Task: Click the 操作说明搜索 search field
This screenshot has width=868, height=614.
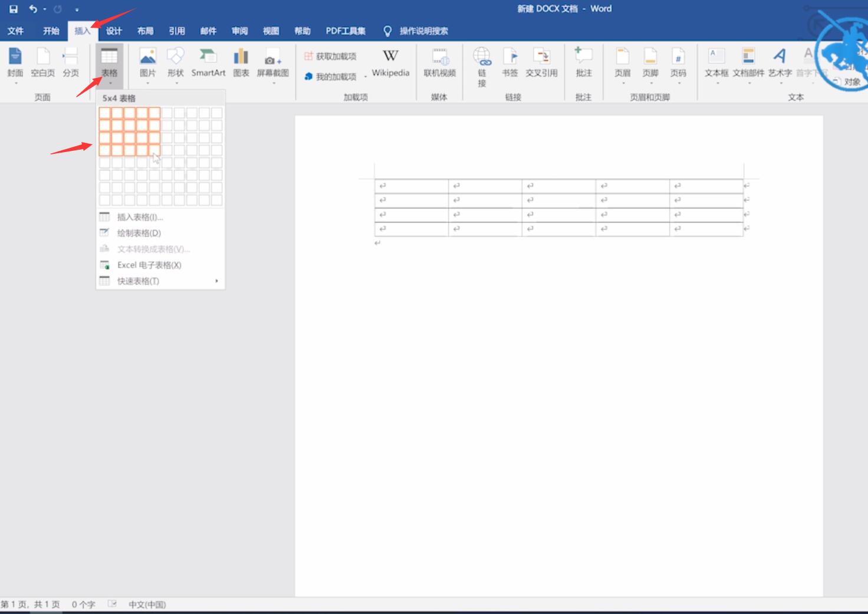Action: point(423,31)
